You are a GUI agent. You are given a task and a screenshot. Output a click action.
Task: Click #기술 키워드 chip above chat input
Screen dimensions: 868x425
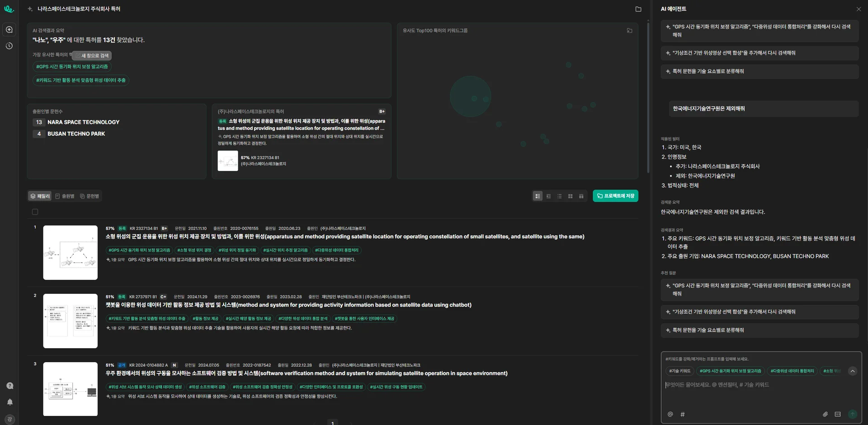679,371
